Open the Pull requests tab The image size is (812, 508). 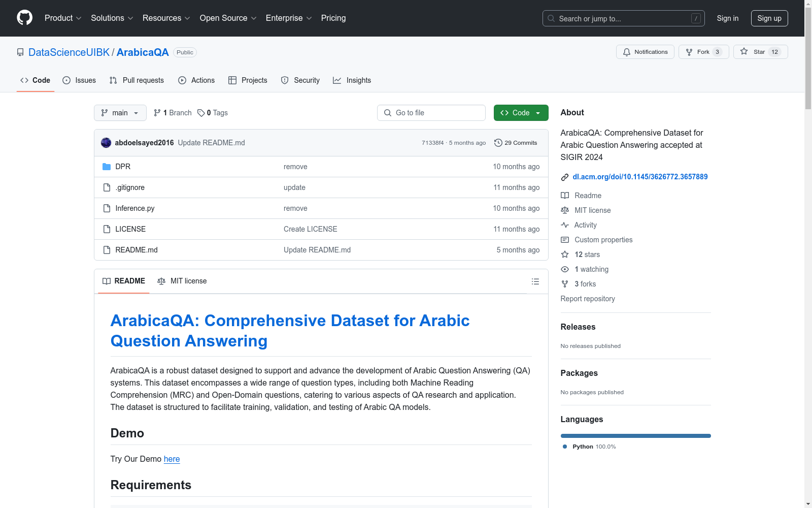point(137,80)
